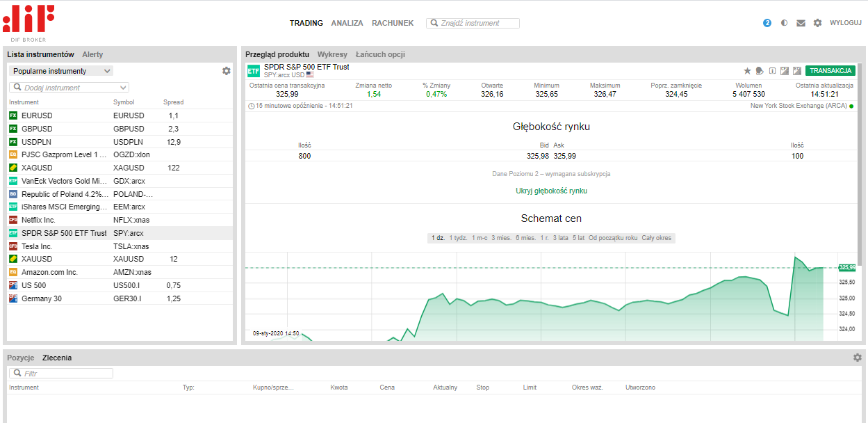Click the Symbol column header
Screen dimensions: 868x423
124,102
